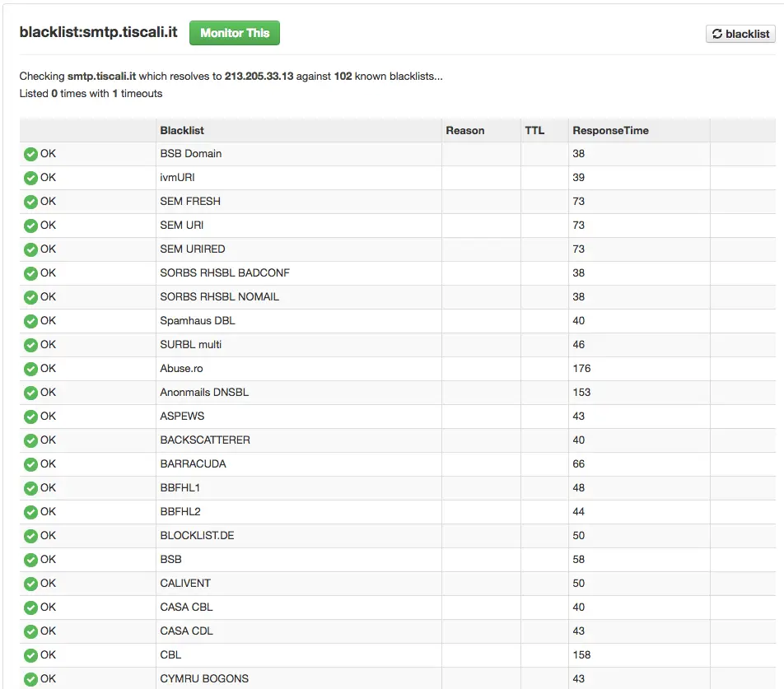This screenshot has height=689, width=784.
Task: Click green check icon for CASA CBL
Action: [30, 608]
